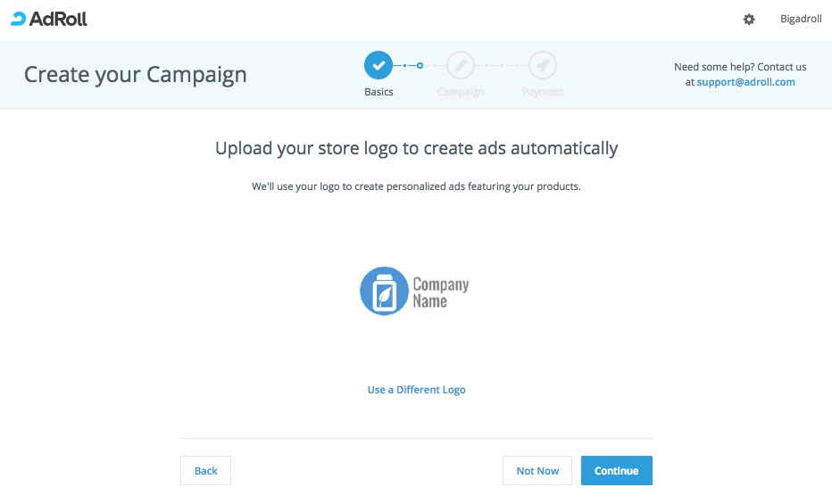Switch to the Campaign step label
832x504 pixels.
coord(461,92)
